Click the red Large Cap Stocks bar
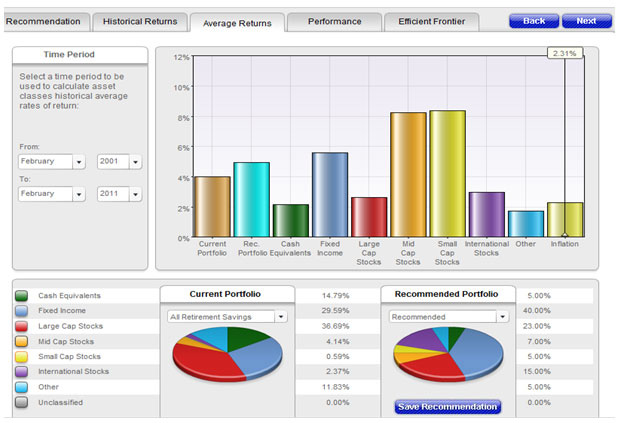Image resolution: width=621 pixels, height=423 pixels. (369, 217)
